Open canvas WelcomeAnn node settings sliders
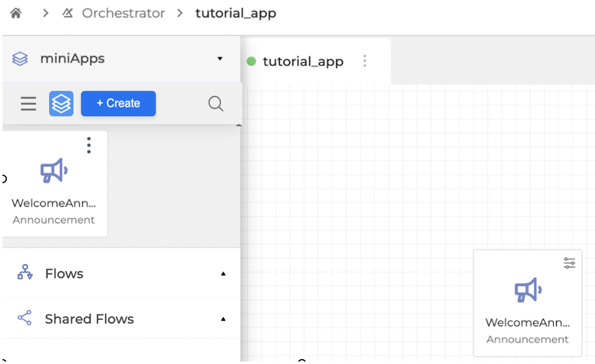Image resolution: width=595 pixels, height=364 pixels. tap(569, 263)
